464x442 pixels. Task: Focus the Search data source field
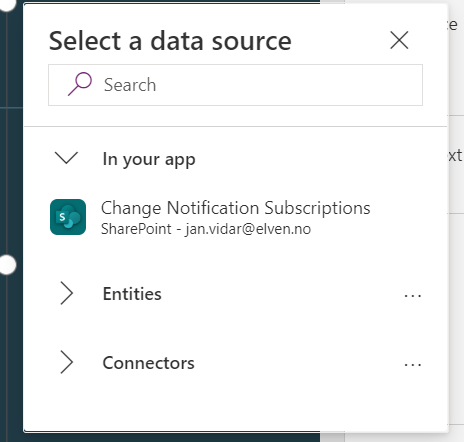pyautogui.click(x=235, y=85)
